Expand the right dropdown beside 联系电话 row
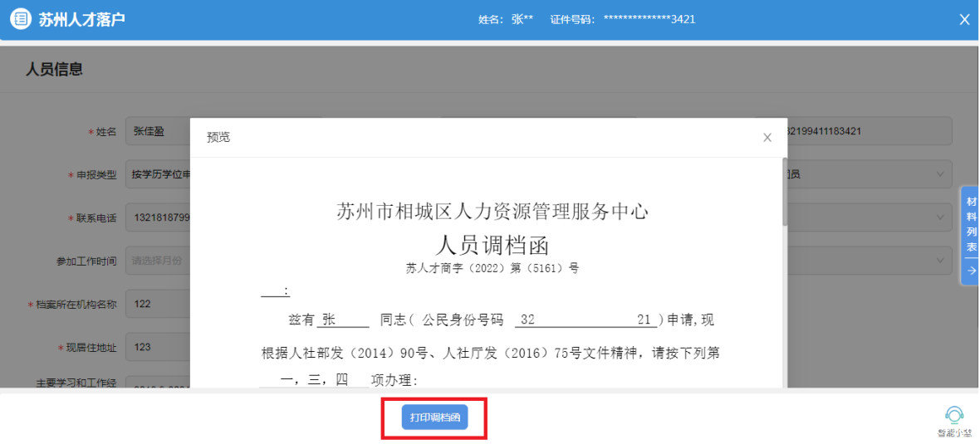 [940, 217]
